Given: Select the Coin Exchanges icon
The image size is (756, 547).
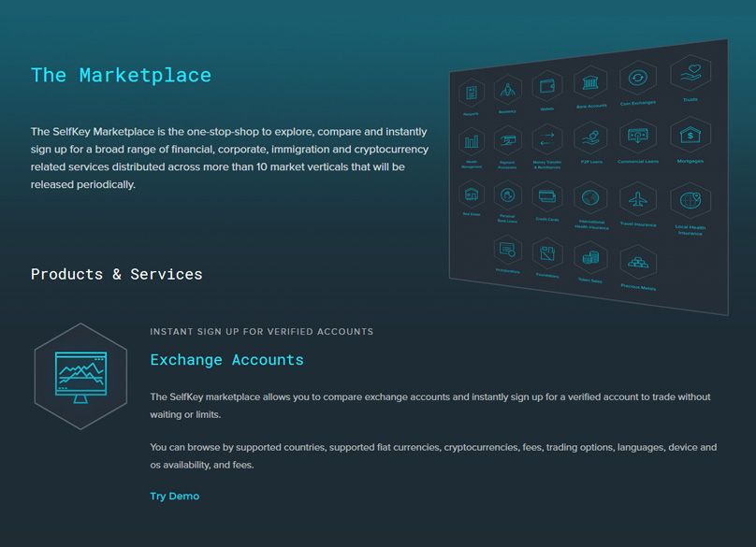Looking at the screenshot, I should [638, 79].
